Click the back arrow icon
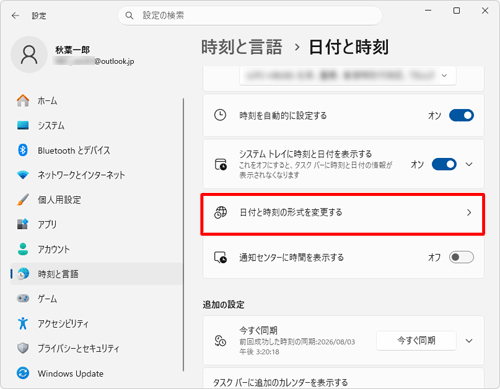Screen dimensions: 500x389 tap(15, 16)
